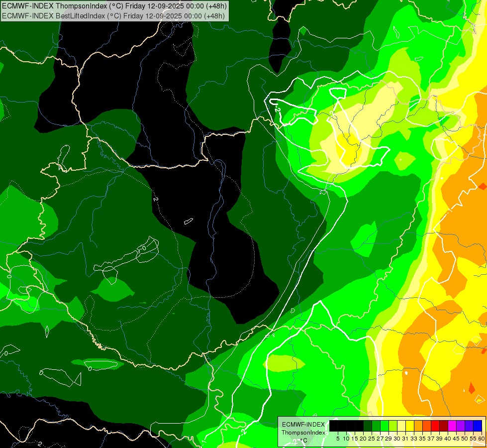Screen dimensions: 487x448
Task: Click the dark green legend swatch (20-25)
Action: coord(368,426)
